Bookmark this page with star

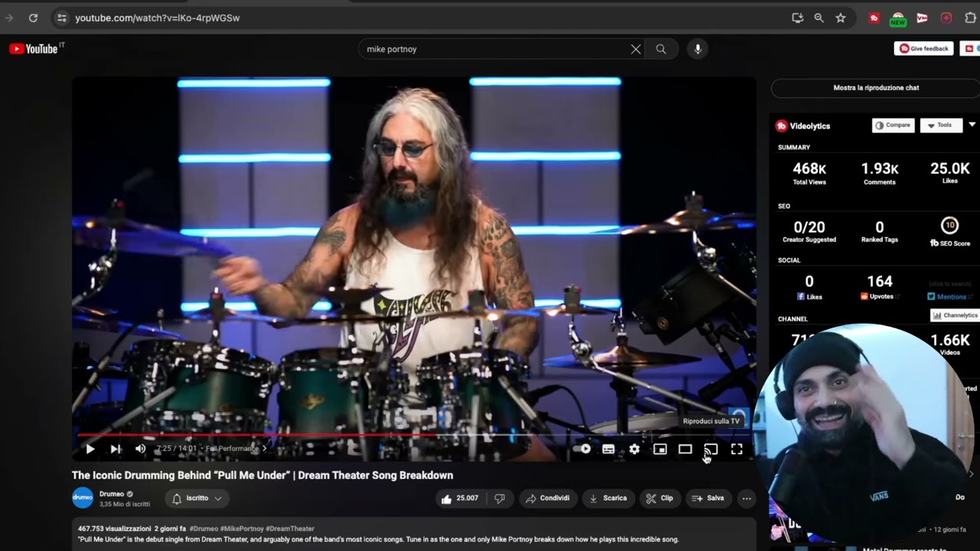pyautogui.click(x=841, y=18)
